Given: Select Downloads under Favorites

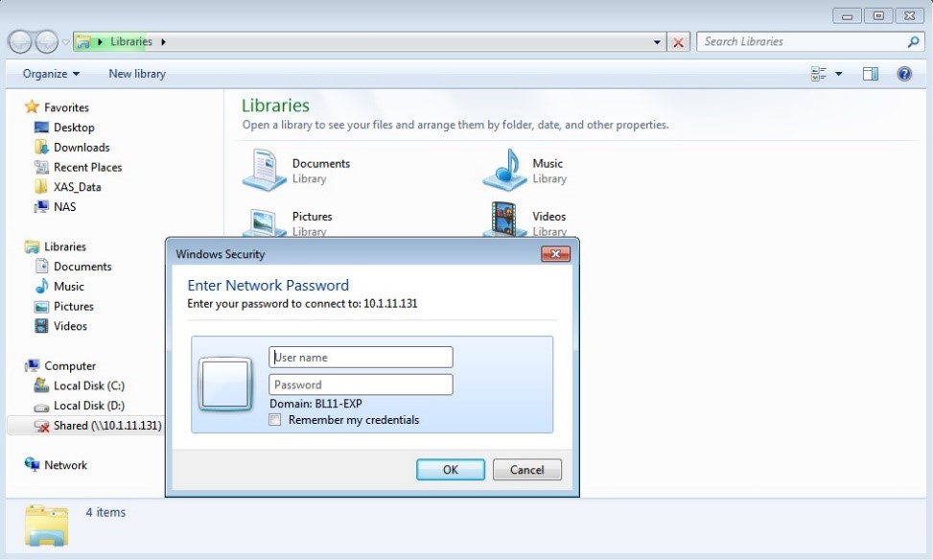Looking at the screenshot, I should click(x=82, y=147).
